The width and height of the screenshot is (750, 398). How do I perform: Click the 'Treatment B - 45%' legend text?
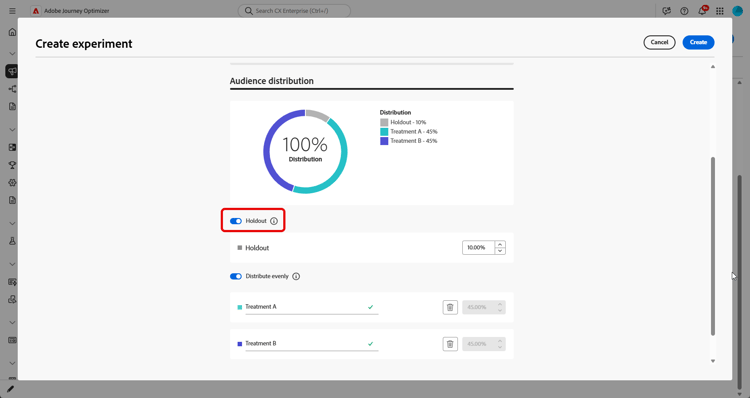point(414,141)
